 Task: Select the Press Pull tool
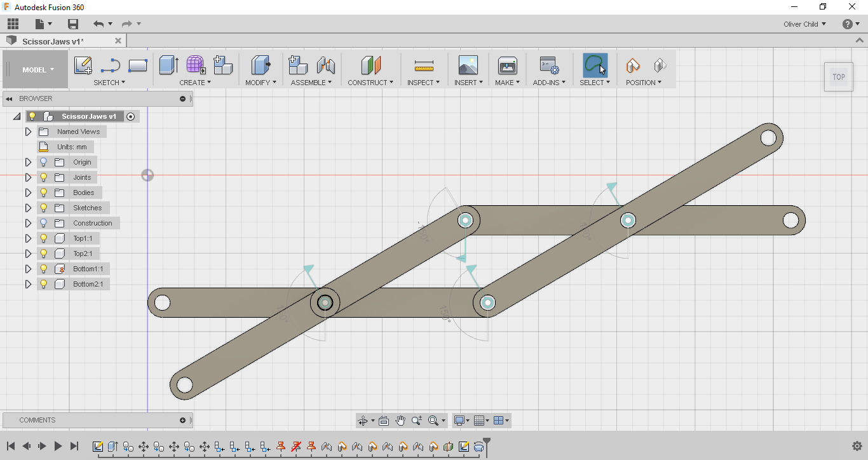[261, 65]
